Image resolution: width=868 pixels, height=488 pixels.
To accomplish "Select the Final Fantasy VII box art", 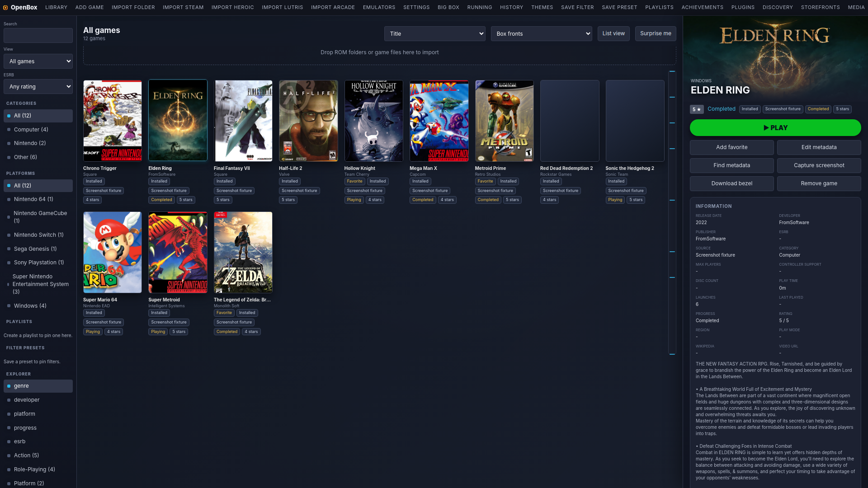I will pos(243,121).
